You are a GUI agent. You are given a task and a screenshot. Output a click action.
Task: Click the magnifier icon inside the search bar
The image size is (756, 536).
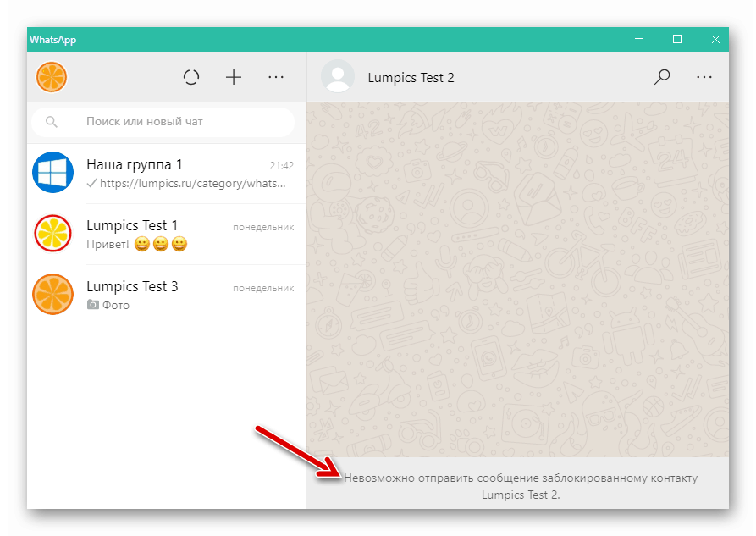tap(52, 122)
